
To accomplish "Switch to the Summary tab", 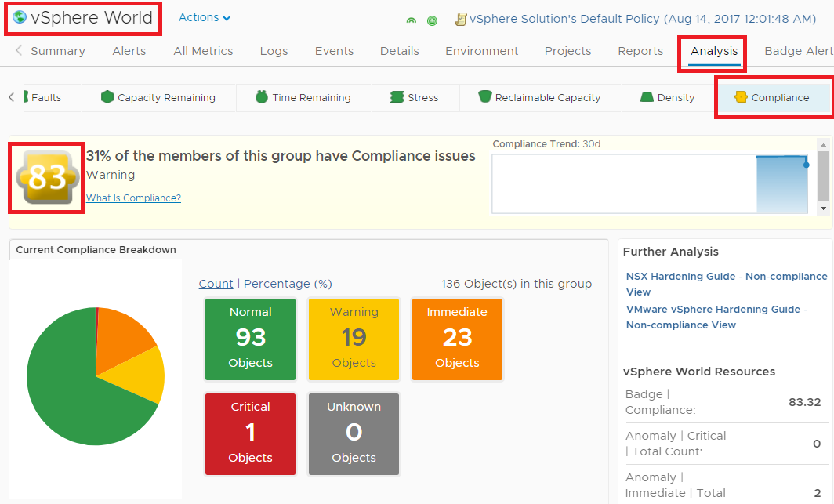I will pyautogui.click(x=58, y=51).
